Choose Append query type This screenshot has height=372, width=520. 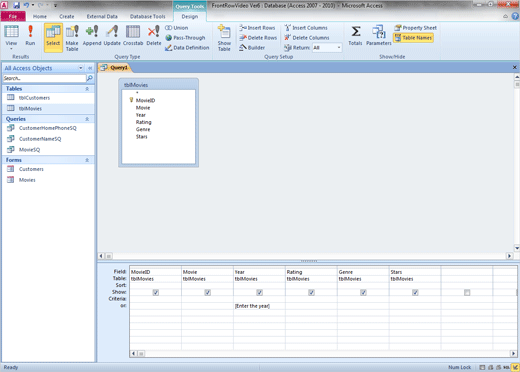coord(92,35)
